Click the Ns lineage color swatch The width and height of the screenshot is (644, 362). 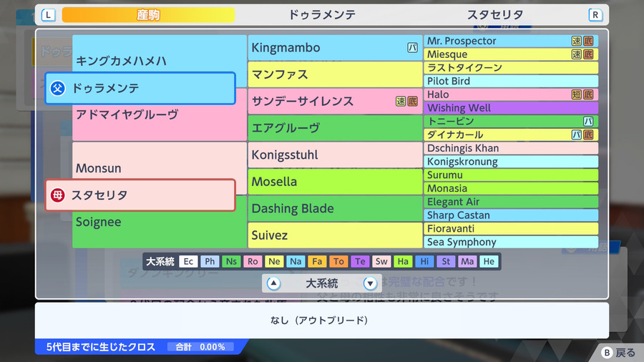[231, 261]
